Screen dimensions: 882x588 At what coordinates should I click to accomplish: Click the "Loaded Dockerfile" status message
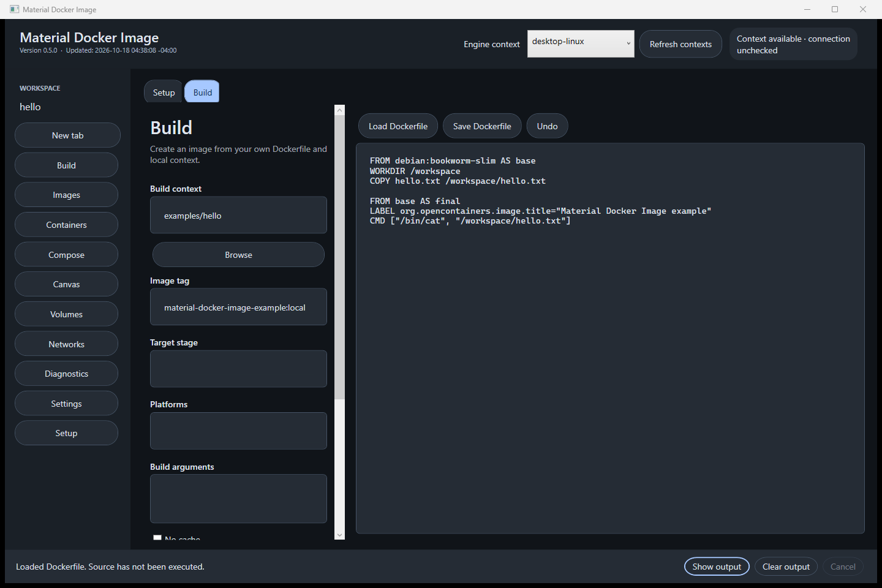[x=110, y=567]
